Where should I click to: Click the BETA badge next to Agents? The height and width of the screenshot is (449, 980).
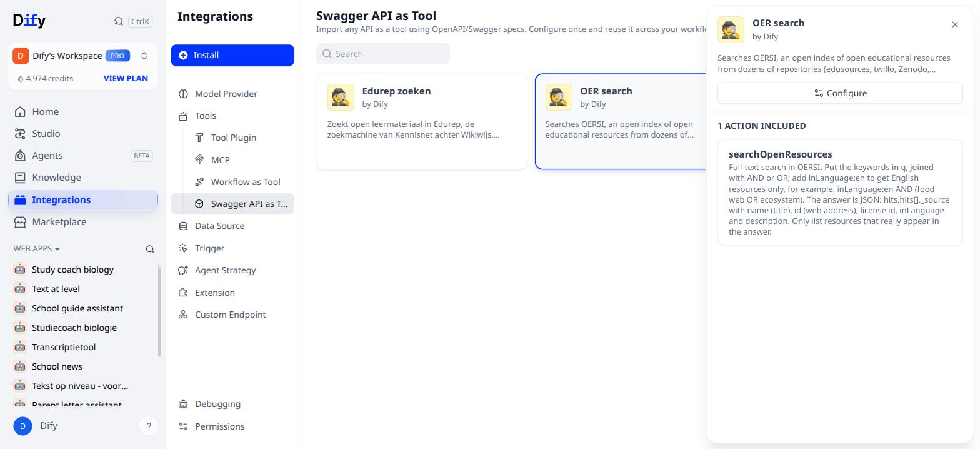click(x=142, y=156)
